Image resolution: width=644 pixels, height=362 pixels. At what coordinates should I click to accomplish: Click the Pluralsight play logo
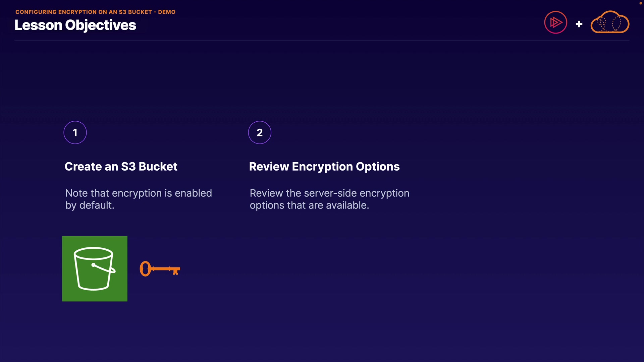[x=555, y=22]
